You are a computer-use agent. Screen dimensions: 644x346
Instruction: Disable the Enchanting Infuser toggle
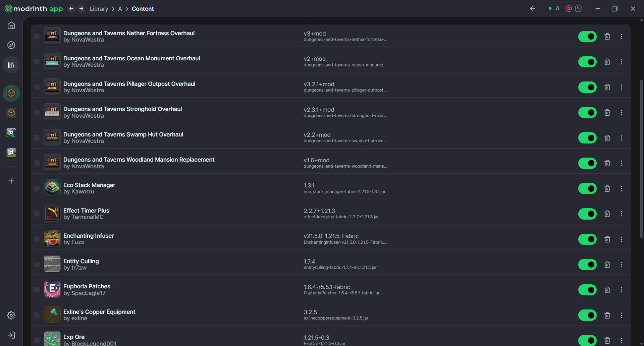(x=587, y=239)
